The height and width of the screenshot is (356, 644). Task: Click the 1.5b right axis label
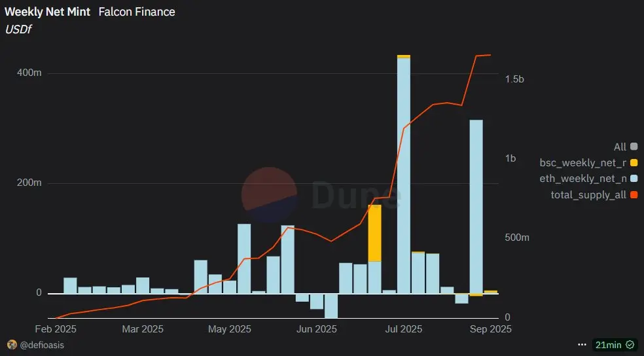[514, 79]
